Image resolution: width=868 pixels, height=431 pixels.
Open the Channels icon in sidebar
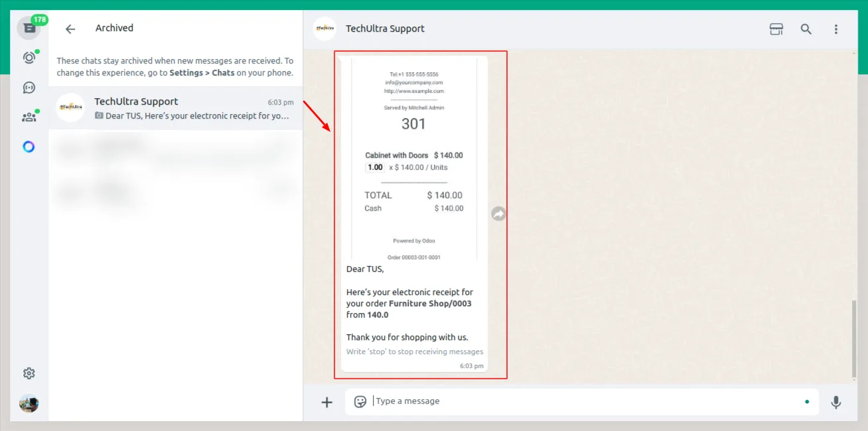[x=29, y=88]
